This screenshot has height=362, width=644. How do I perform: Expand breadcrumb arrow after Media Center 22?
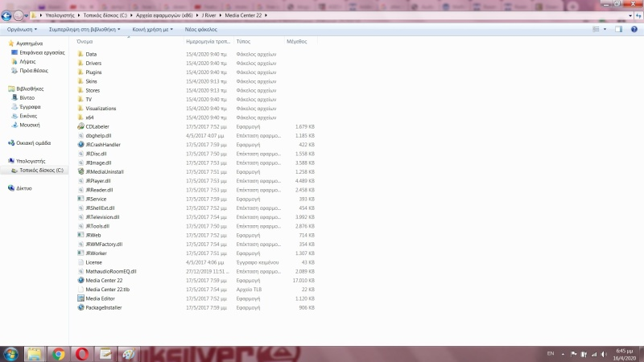tap(266, 15)
